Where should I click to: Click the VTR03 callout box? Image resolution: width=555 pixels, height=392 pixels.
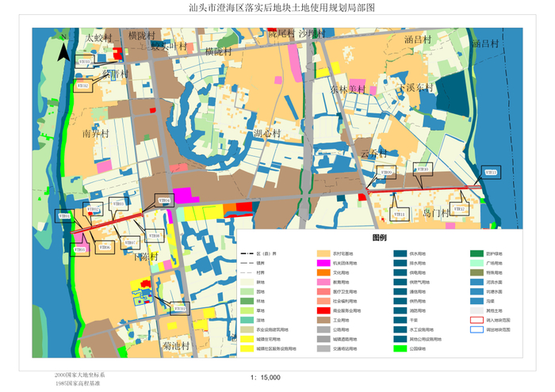119,204
